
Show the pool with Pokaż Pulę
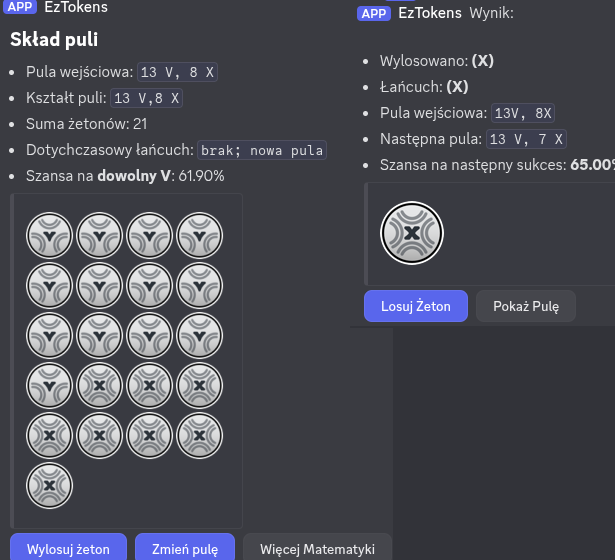point(526,306)
